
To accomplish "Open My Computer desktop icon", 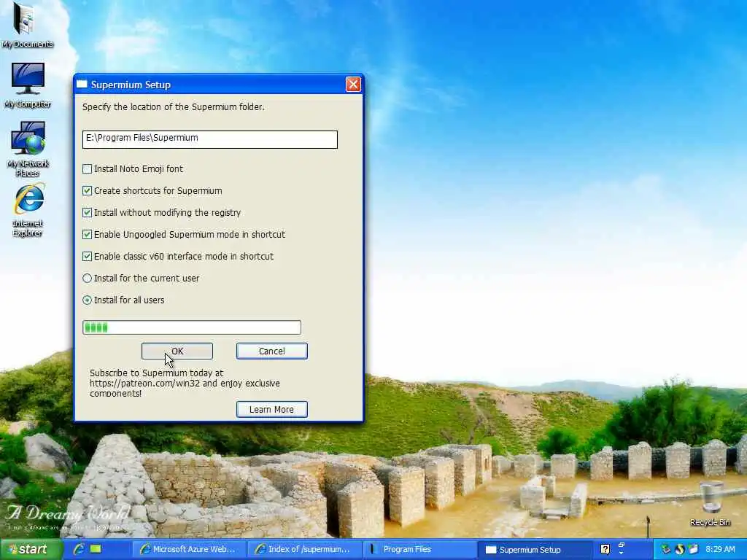I will [x=28, y=86].
